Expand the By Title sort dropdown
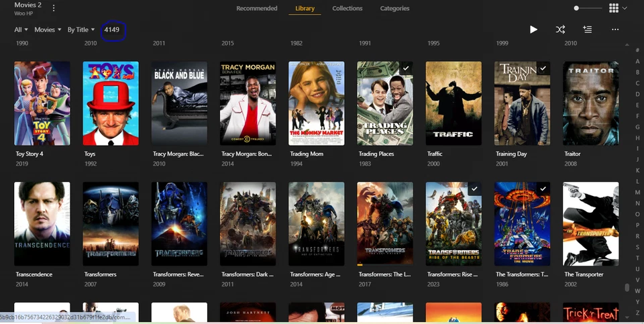Viewport: 644px width, 324px height. pos(81,30)
